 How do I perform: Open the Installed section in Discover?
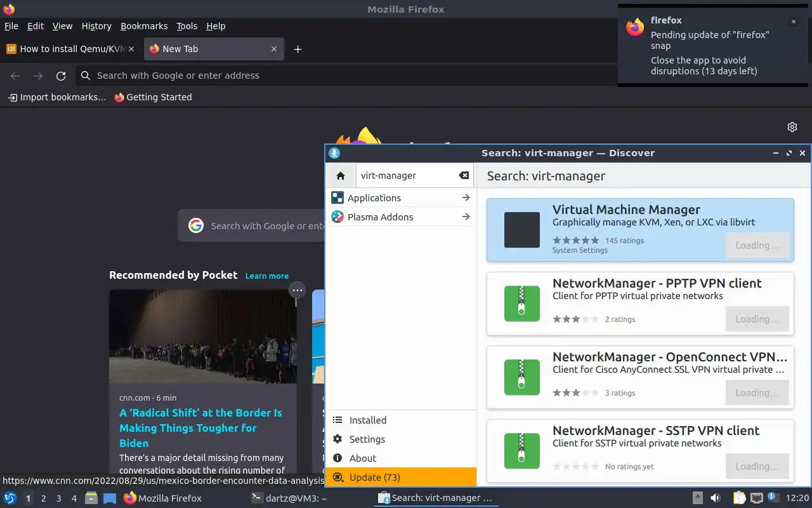400,420
